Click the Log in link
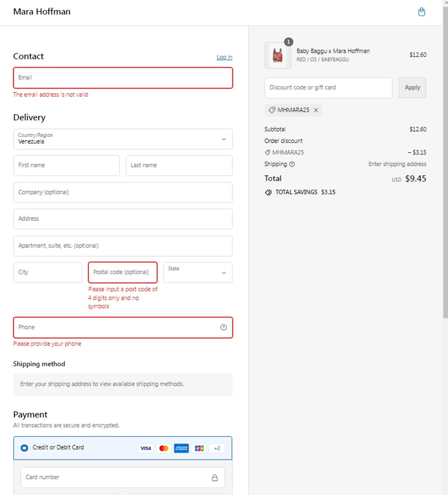The image size is (448, 495). pyautogui.click(x=224, y=57)
